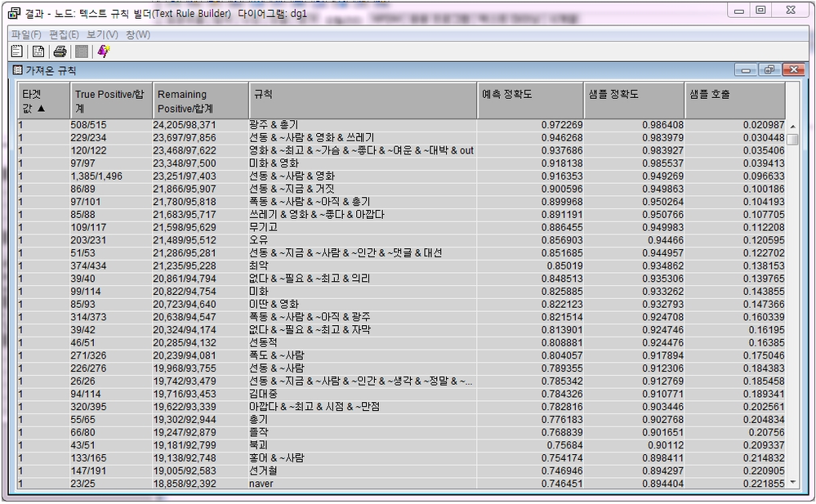Close the 가져온 규칙 inner panel

(x=793, y=69)
